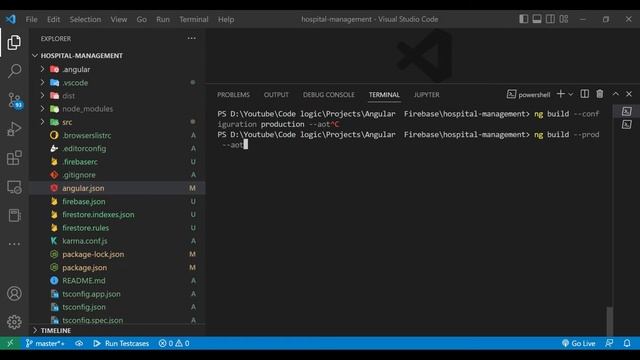The height and width of the screenshot is (360, 640).
Task: Add a new terminal with plus icon
Action: click(560, 94)
